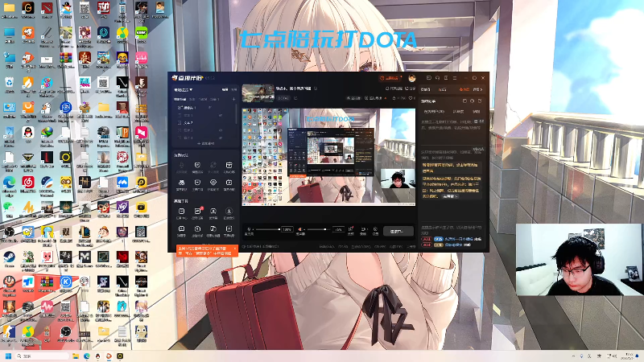The height and width of the screenshot is (362, 644).
Task: Click the taskbar search box
Action: coord(43,356)
